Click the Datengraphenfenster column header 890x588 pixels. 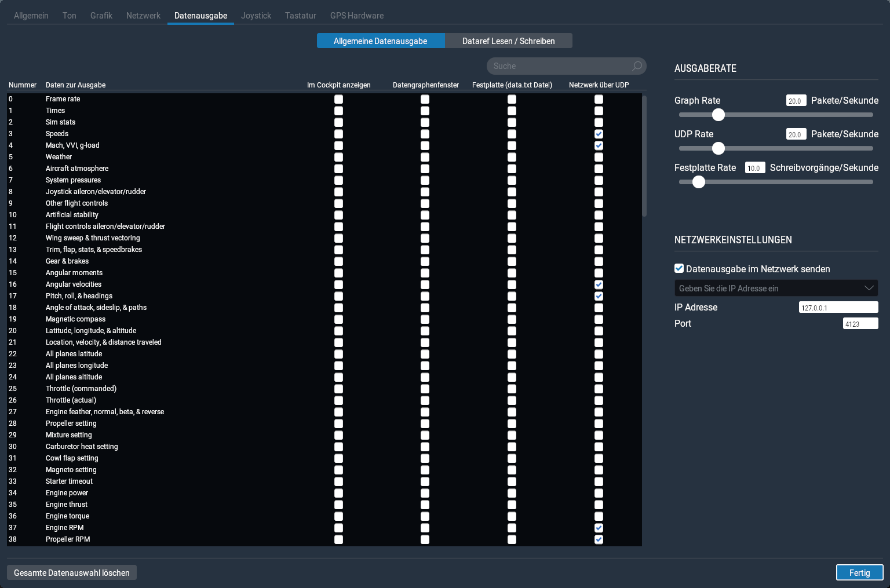point(426,85)
